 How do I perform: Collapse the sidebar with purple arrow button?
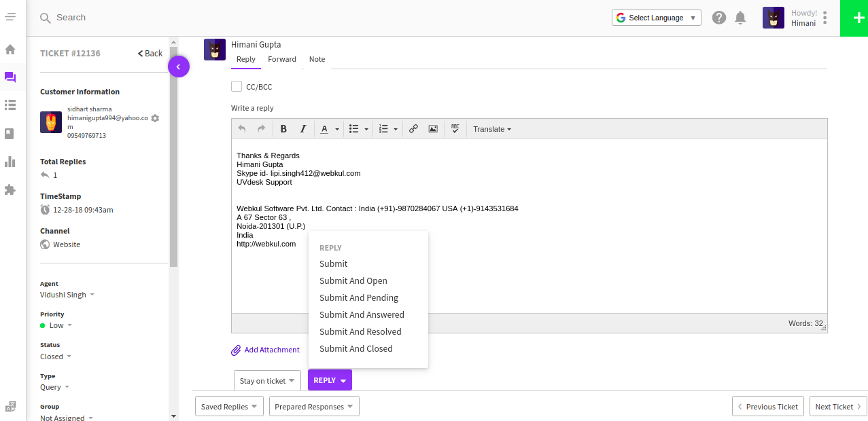coord(179,67)
